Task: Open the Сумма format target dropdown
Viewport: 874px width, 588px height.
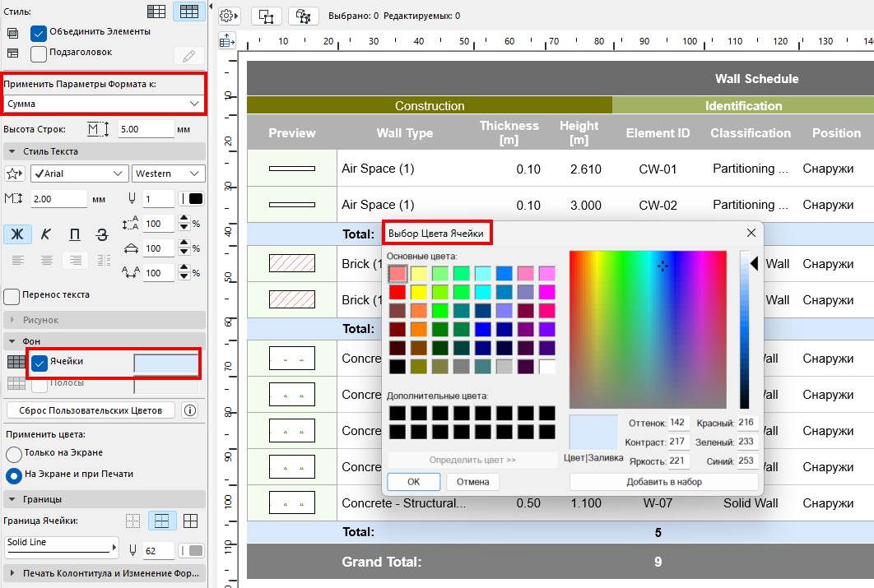Action: click(103, 104)
